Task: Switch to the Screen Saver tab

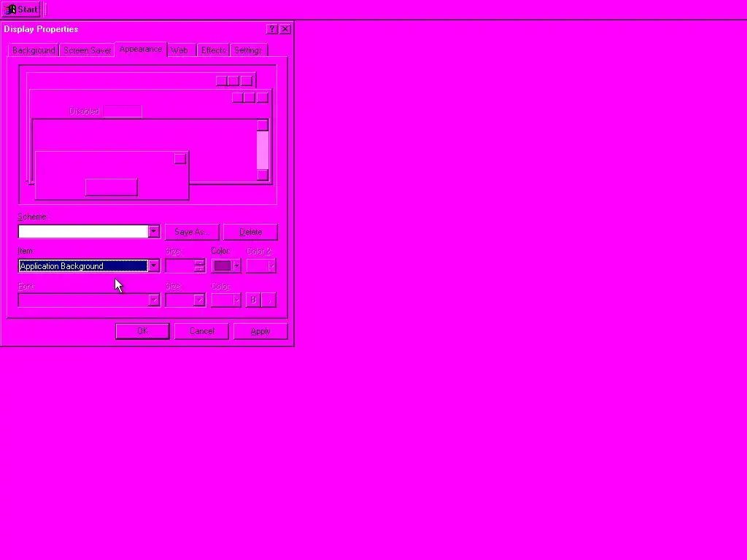Action: pyautogui.click(x=88, y=50)
